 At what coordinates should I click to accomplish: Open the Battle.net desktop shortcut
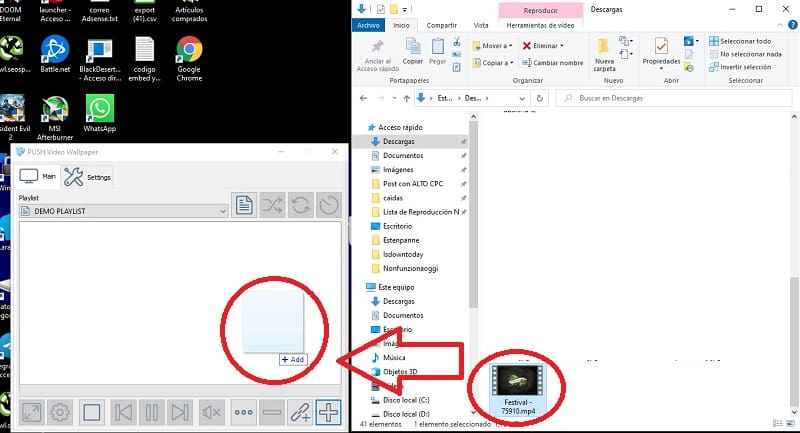coord(55,54)
